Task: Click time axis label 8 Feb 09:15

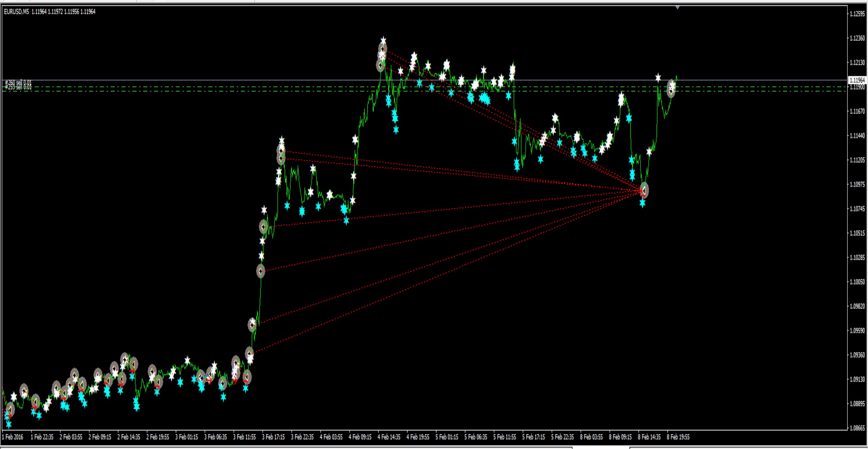Action: pyautogui.click(x=621, y=437)
